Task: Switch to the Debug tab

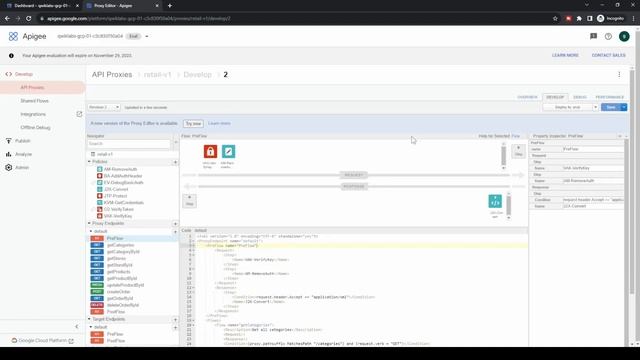Action: point(580,97)
